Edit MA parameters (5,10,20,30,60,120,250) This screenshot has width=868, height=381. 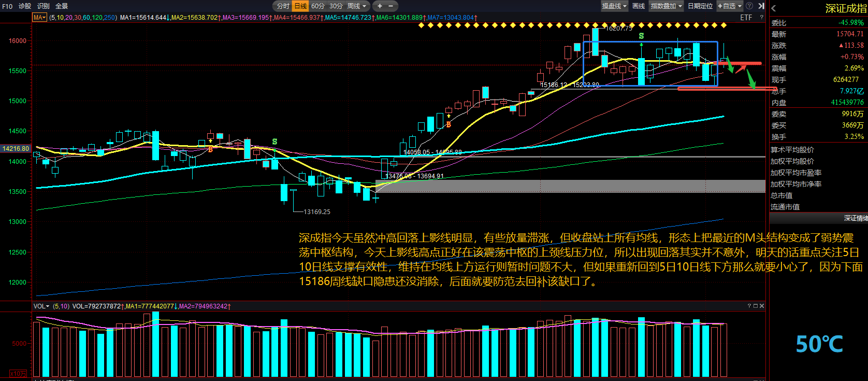(83, 18)
